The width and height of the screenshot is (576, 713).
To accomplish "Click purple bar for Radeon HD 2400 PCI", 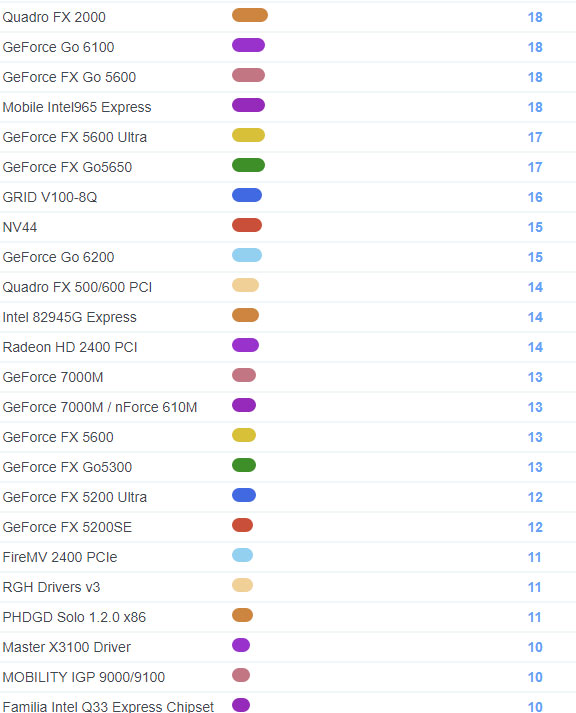I will (245, 345).
